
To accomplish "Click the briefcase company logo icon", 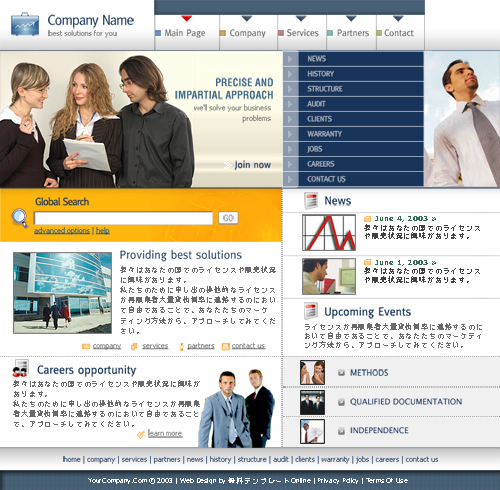I will (x=25, y=24).
